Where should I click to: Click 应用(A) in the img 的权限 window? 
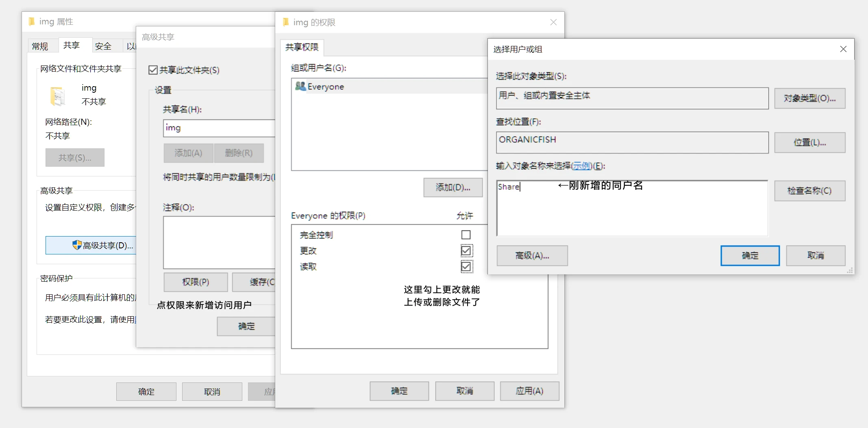point(530,391)
